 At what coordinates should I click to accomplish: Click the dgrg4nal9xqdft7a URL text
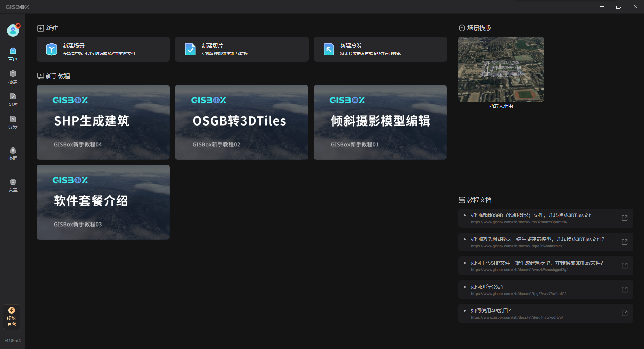tap(517, 317)
